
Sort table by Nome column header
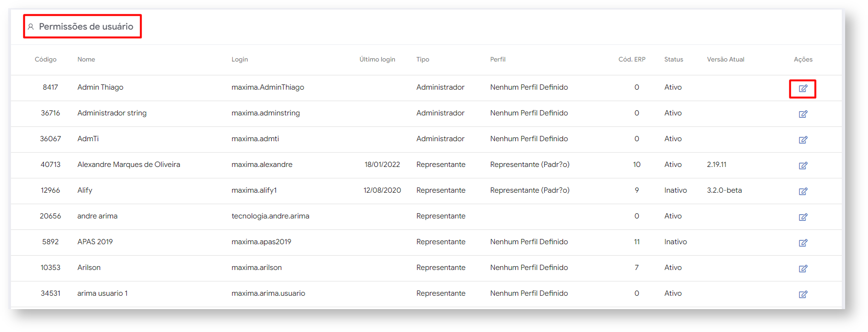click(86, 59)
